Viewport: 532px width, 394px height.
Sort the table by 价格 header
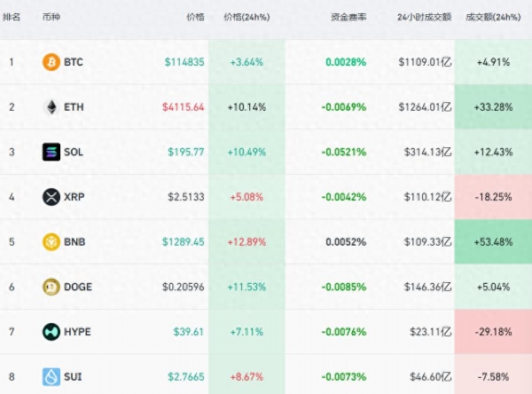(194, 18)
